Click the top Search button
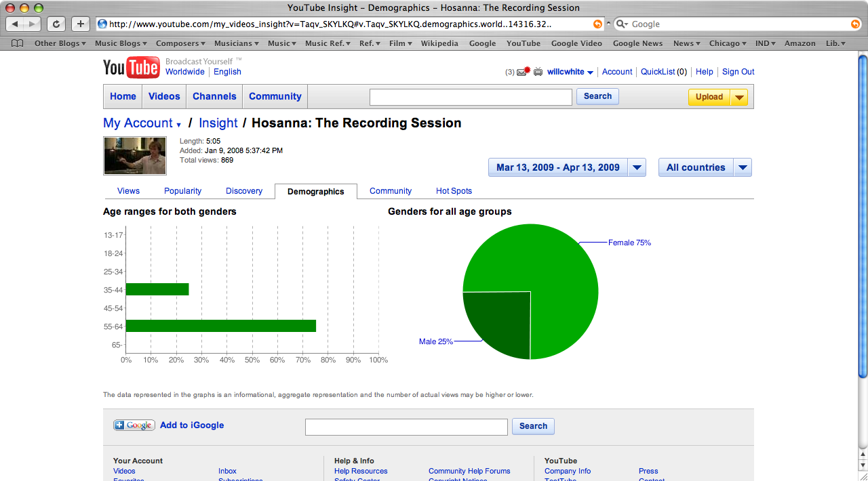868x481 pixels. pyautogui.click(x=597, y=96)
